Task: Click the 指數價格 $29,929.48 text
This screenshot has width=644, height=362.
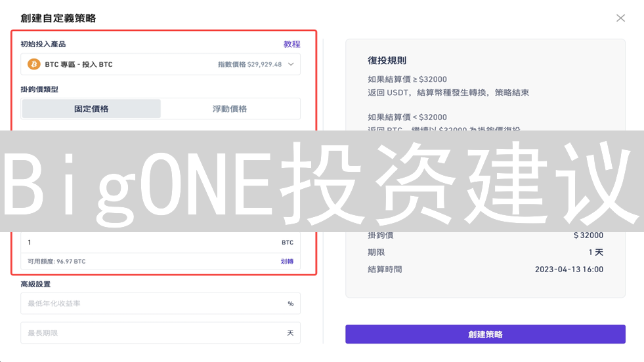Action: pyautogui.click(x=249, y=64)
